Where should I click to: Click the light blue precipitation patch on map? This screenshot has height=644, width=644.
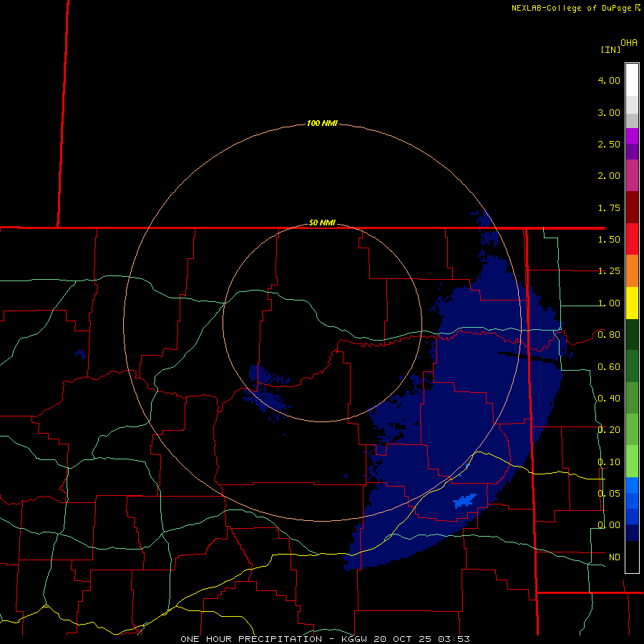click(465, 501)
